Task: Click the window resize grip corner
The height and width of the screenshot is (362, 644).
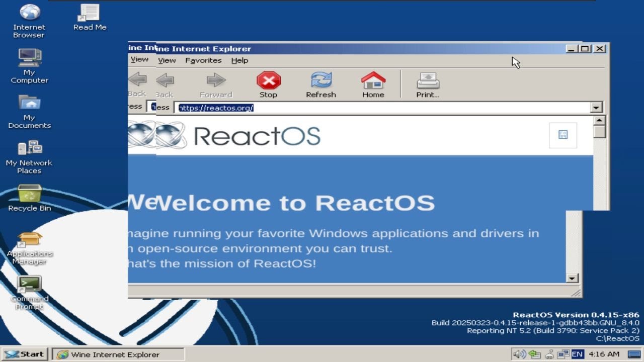Action: tap(576, 292)
